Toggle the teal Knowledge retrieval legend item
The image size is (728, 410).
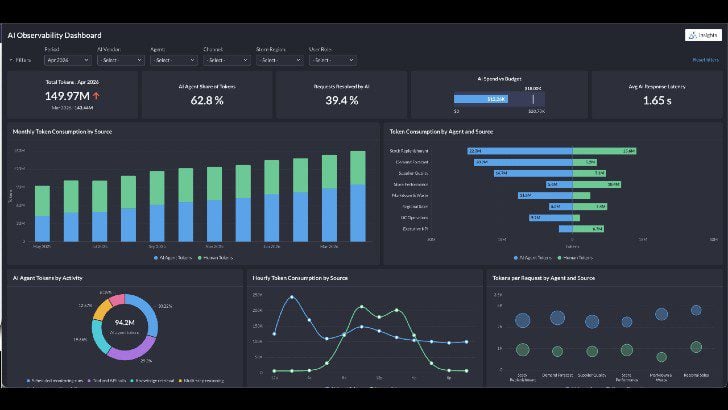152,381
